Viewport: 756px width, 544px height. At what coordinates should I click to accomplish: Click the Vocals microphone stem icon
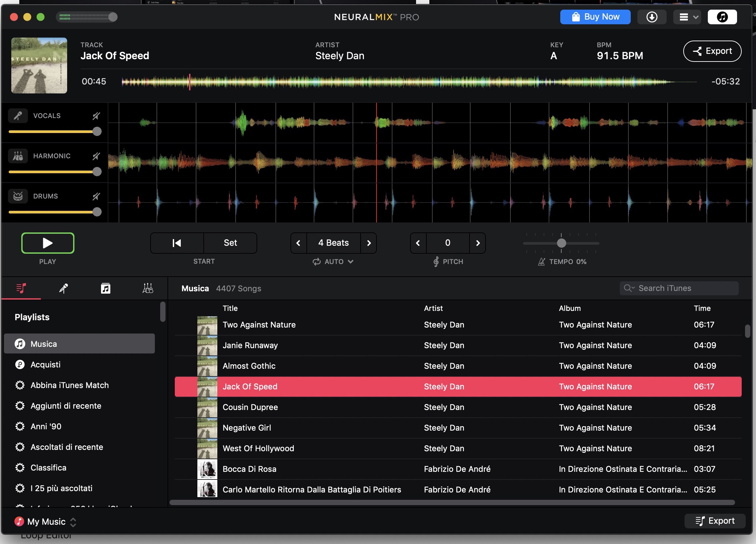18,116
